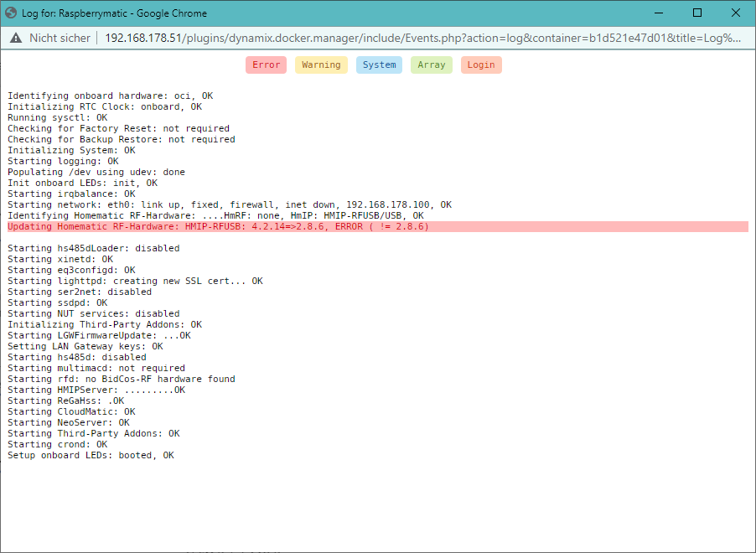Click 'Starting rfd: no BidCos-RF hardware found'
Screen dimensions: 756x553
pos(122,379)
